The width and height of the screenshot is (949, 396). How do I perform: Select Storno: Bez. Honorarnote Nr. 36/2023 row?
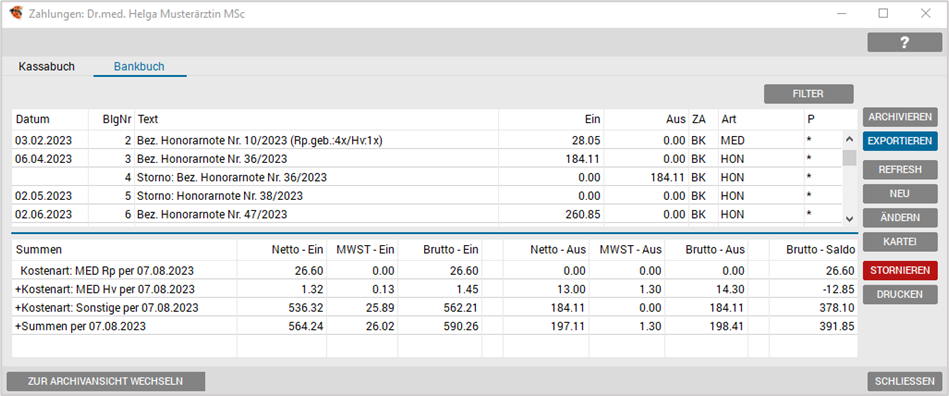coord(427,177)
